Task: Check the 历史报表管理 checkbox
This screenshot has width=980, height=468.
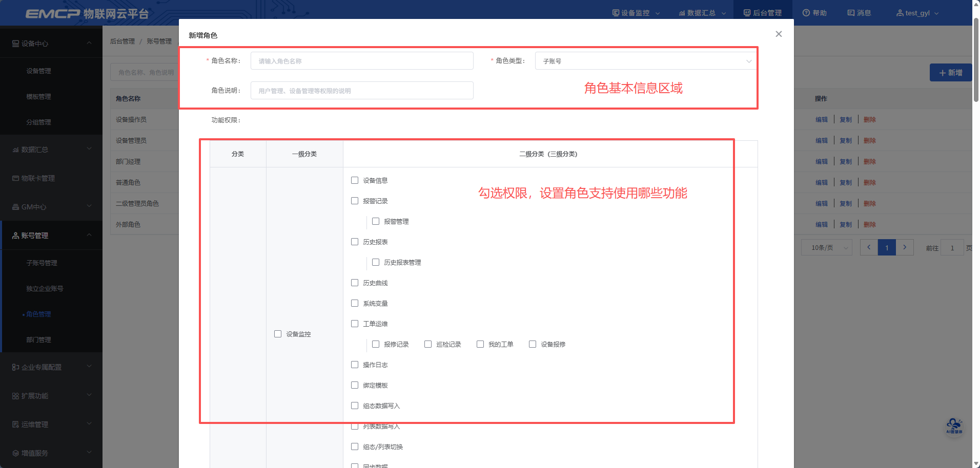Action: pos(376,262)
